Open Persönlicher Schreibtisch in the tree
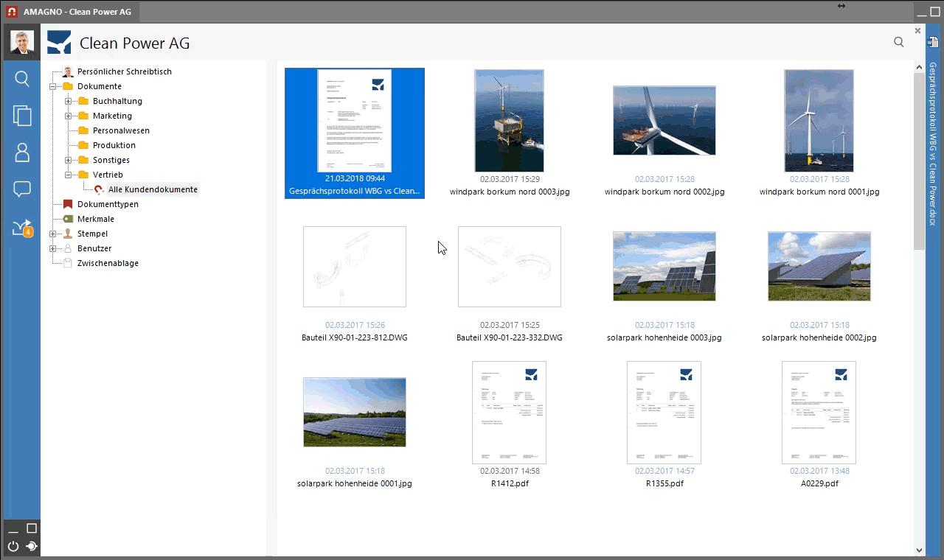The image size is (944, 560). 124,71
